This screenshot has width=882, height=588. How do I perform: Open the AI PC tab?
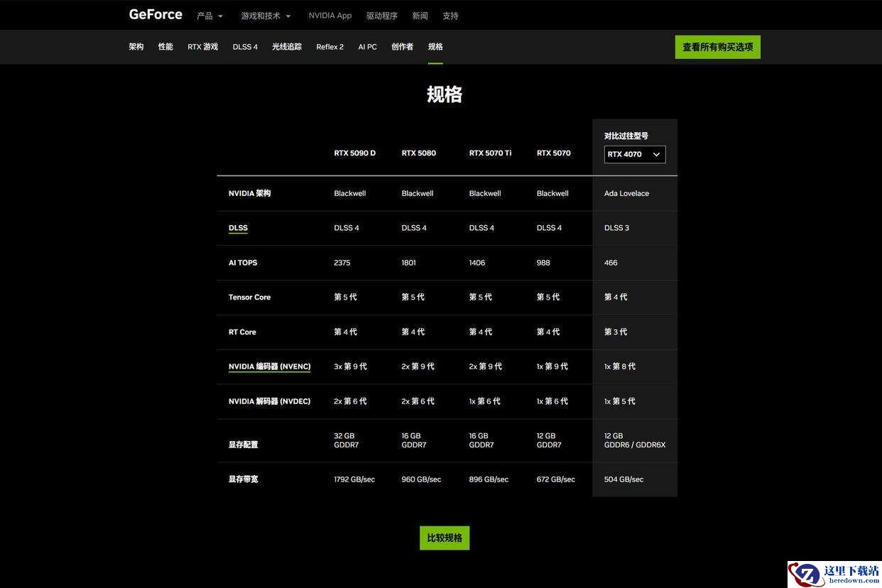tap(367, 47)
